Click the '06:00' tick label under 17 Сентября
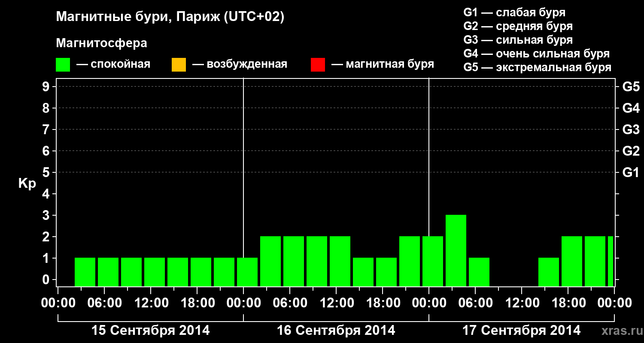The image size is (644, 343). 475,303
